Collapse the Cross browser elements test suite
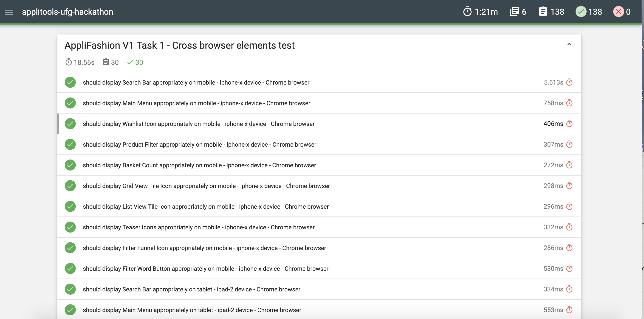This screenshot has height=319, width=644. point(569,45)
